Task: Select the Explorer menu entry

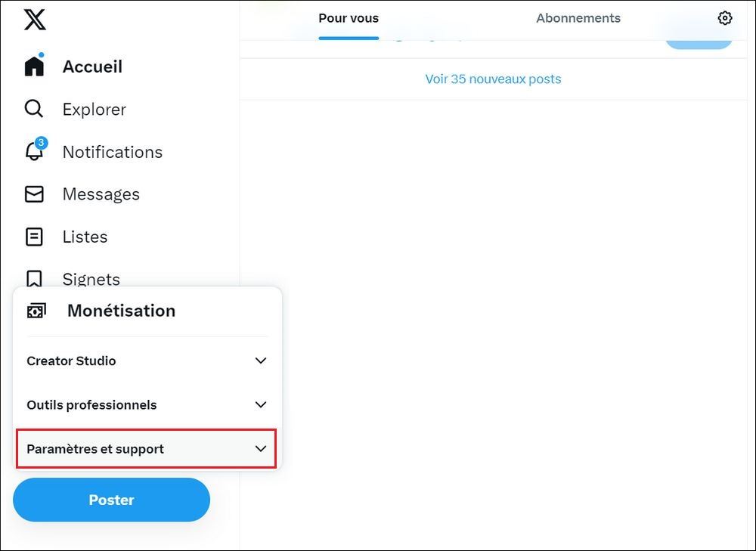Action: tap(94, 109)
